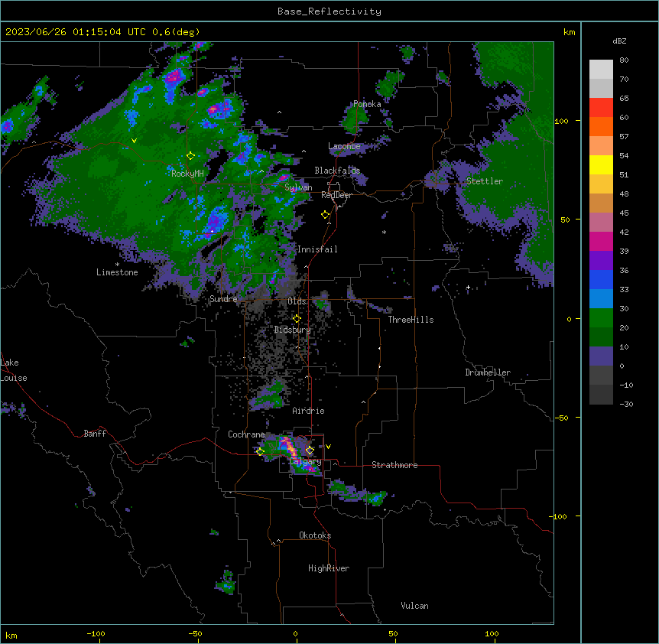
Task: Click the asterisk marker above Limestone
Action: [x=117, y=265]
